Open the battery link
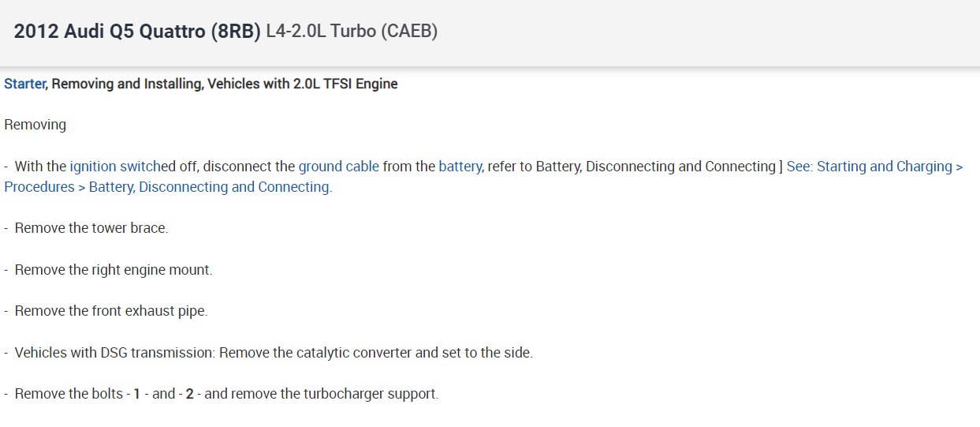The image size is (980, 427). point(461,167)
